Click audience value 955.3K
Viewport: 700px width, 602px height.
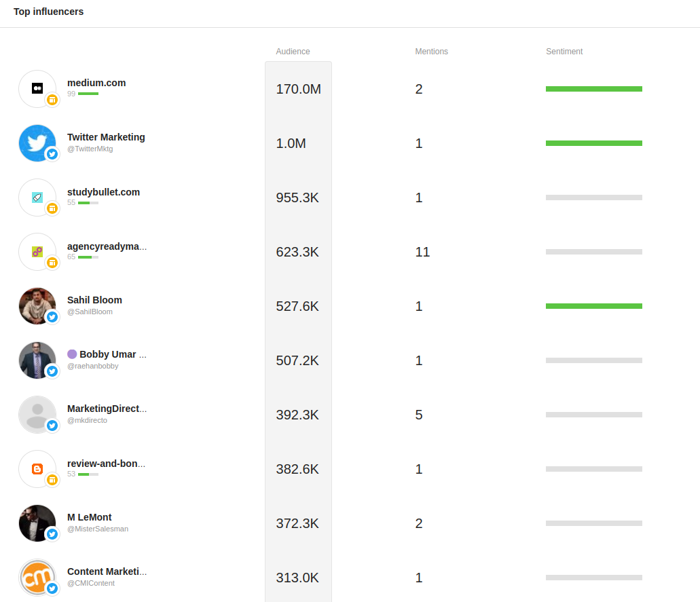tap(297, 197)
